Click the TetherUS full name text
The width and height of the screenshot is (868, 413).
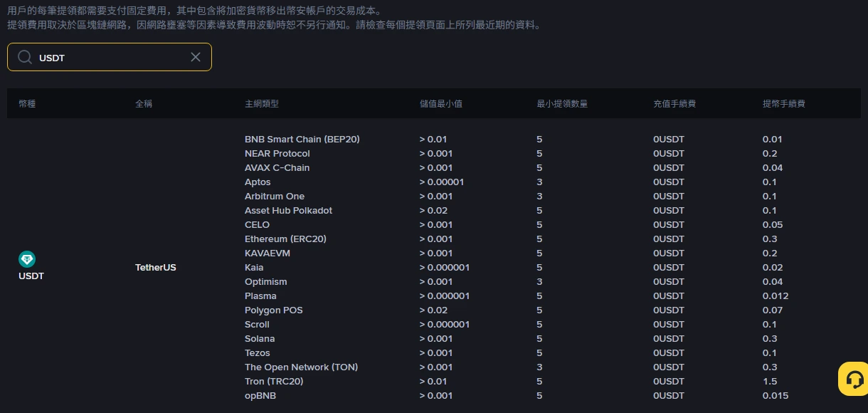(x=156, y=268)
